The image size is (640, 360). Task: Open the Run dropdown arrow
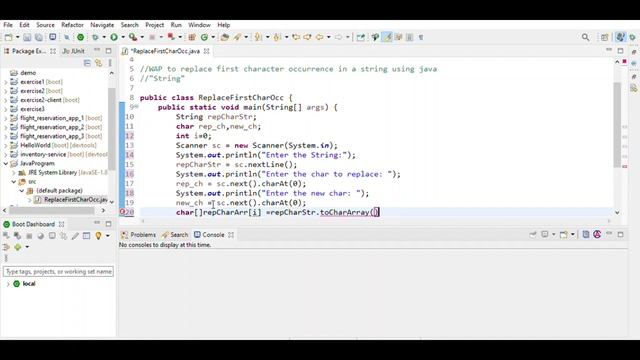pos(123,37)
